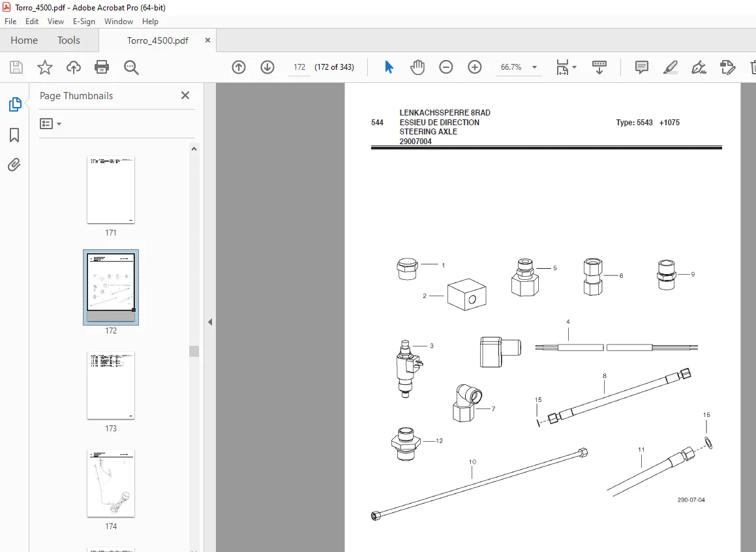756x552 pixels.
Task: Select the Torro_4500.pdf document tab
Action: [x=158, y=40]
